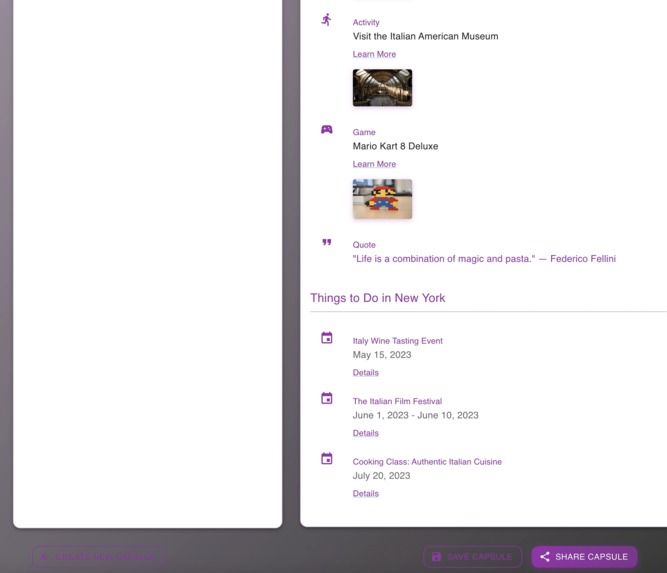Click the date 'May 15, 2023'
Image resolution: width=667 pixels, height=573 pixels.
382,355
